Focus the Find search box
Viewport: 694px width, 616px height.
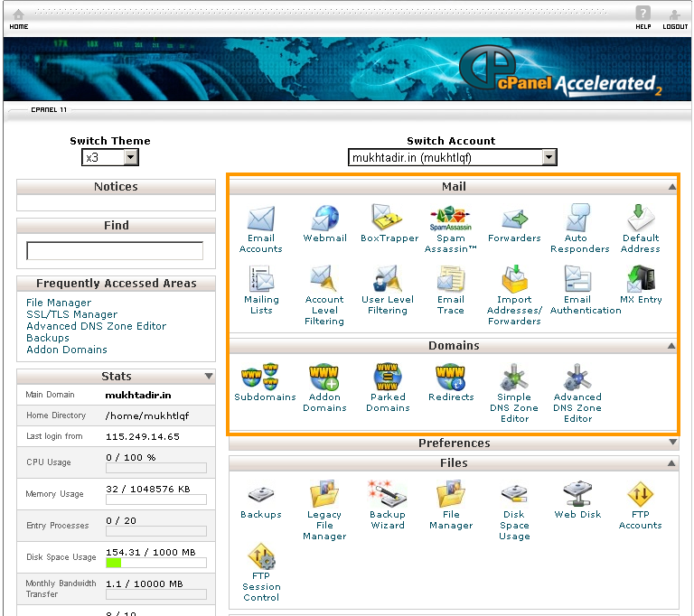tap(115, 251)
